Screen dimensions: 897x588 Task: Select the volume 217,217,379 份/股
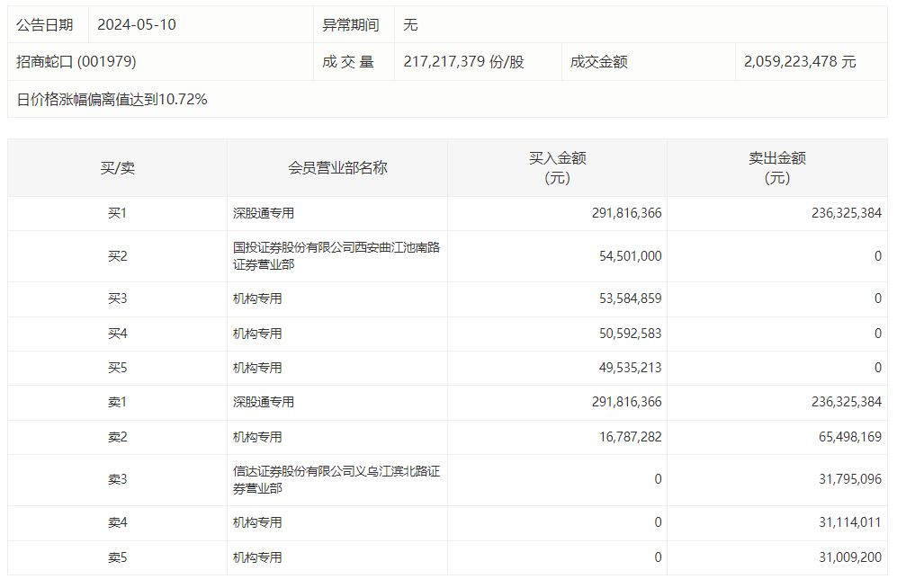[463, 62]
